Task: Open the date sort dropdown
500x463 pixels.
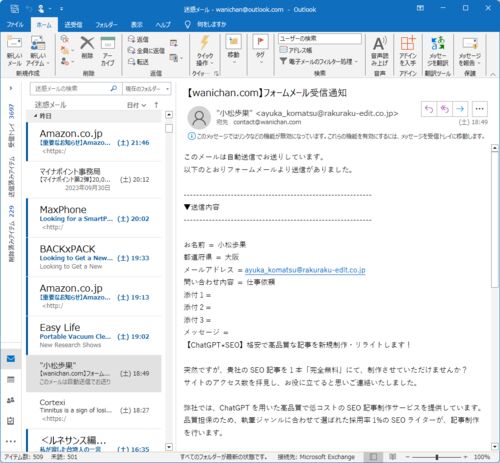Action: coord(136,105)
